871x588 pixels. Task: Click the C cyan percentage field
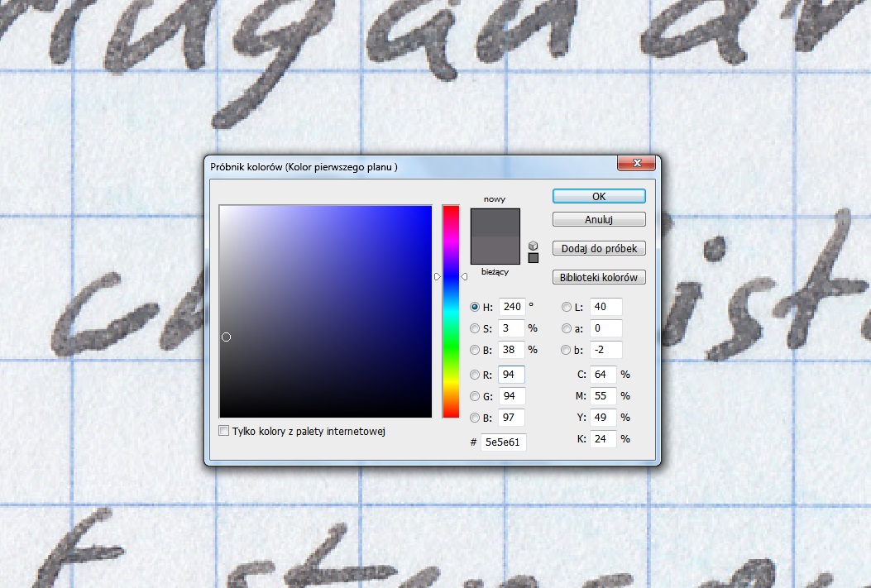(603, 375)
